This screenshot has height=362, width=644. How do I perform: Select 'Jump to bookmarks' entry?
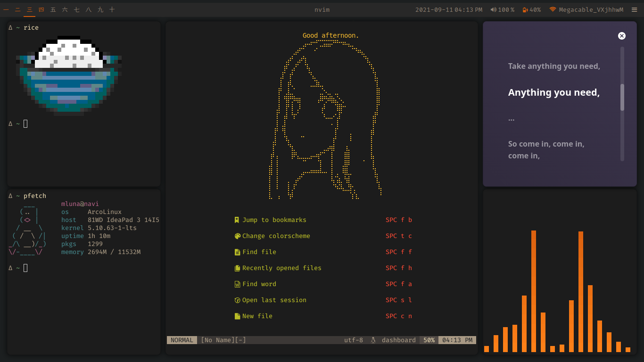274,220
